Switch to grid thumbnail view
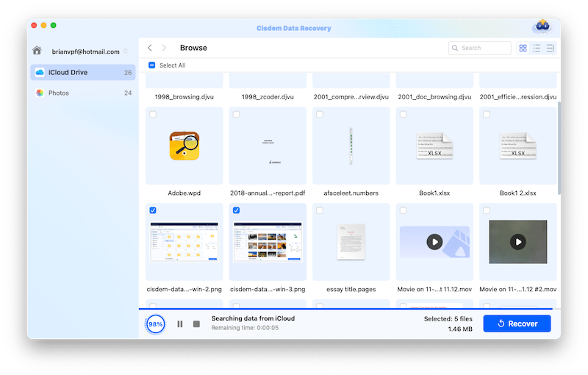The height and width of the screenshot is (375, 588). tap(523, 48)
